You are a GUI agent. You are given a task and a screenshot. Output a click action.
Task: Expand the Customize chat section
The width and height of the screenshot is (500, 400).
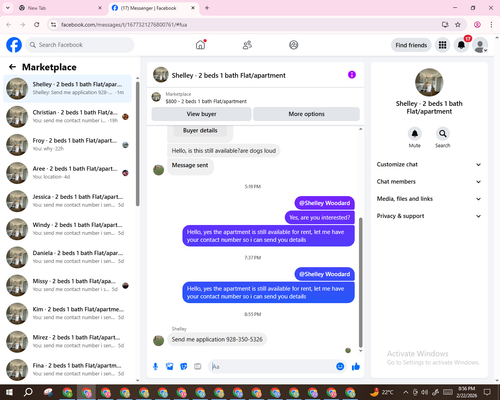click(429, 164)
